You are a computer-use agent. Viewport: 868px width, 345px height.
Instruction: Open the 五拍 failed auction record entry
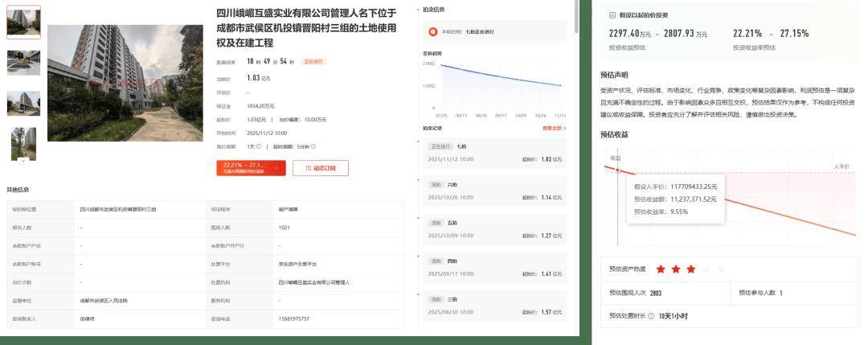tap(493, 230)
